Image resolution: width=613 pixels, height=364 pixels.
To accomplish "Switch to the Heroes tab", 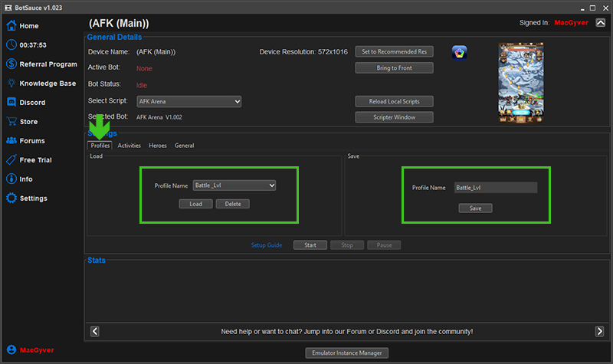I will 157,146.
